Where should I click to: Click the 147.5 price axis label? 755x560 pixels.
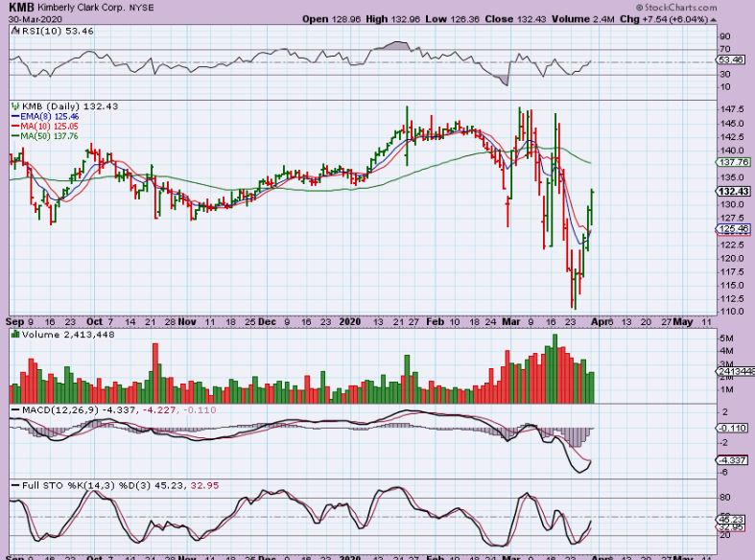click(732, 109)
